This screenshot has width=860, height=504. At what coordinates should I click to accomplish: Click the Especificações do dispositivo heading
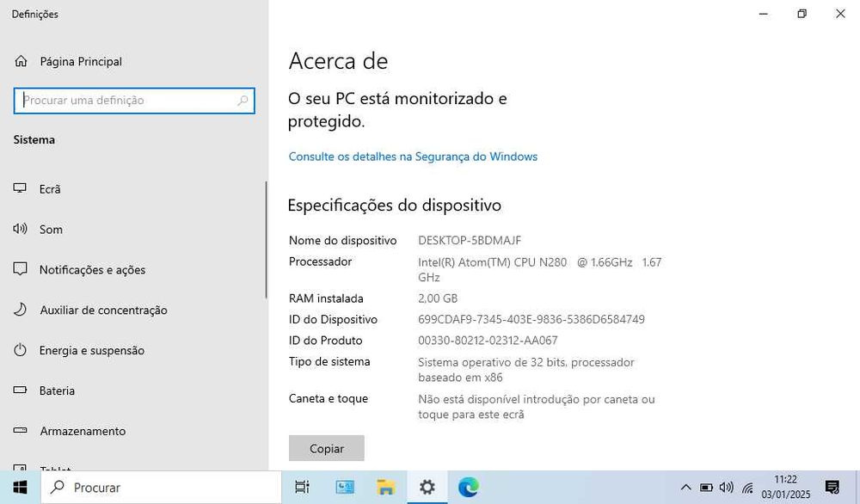(x=395, y=205)
